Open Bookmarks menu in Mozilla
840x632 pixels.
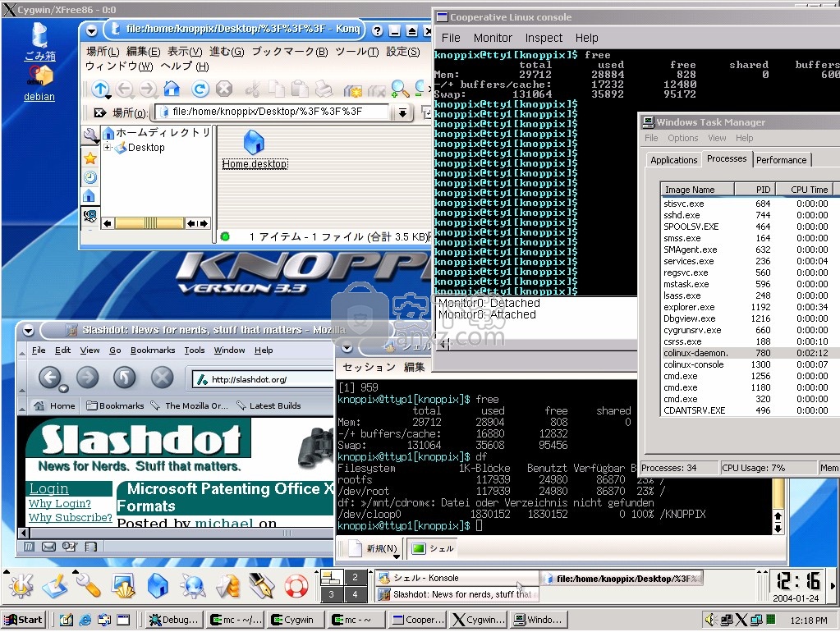pos(153,350)
